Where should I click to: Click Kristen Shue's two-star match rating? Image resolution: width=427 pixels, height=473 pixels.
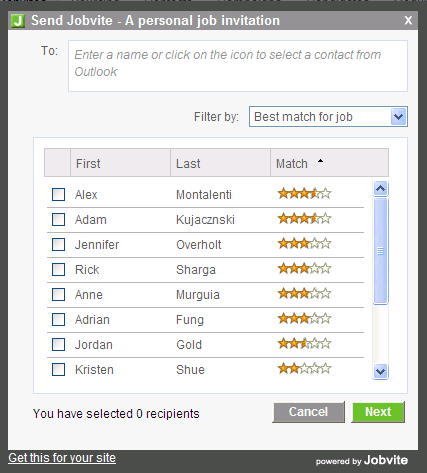tap(304, 369)
